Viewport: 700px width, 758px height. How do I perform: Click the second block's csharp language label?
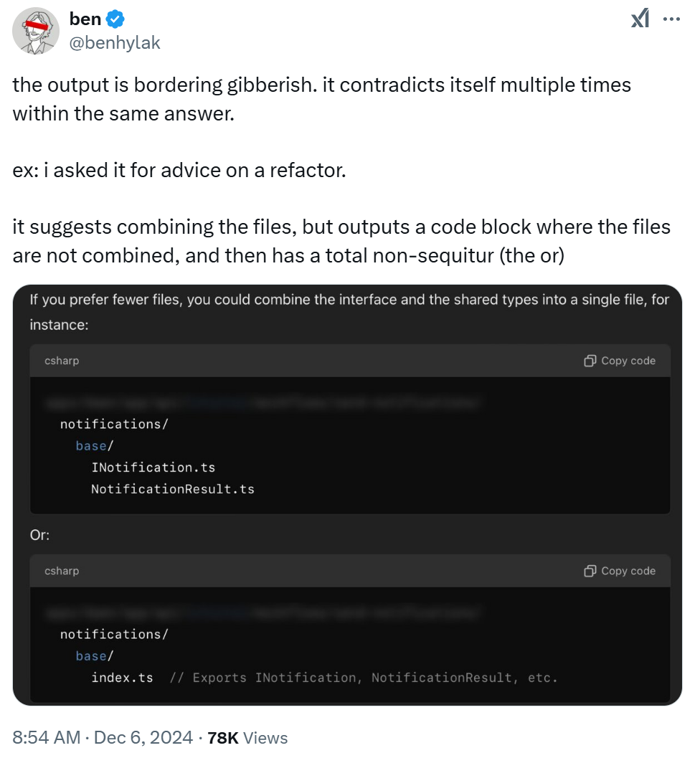(x=62, y=571)
